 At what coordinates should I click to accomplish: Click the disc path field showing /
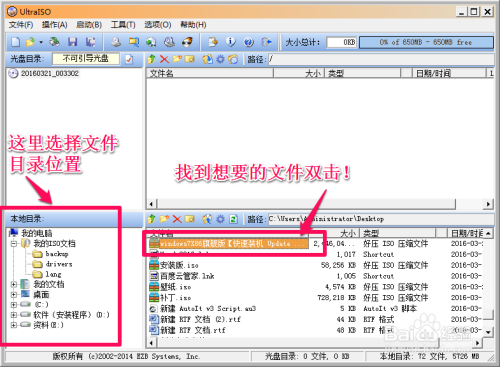[381, 59]
